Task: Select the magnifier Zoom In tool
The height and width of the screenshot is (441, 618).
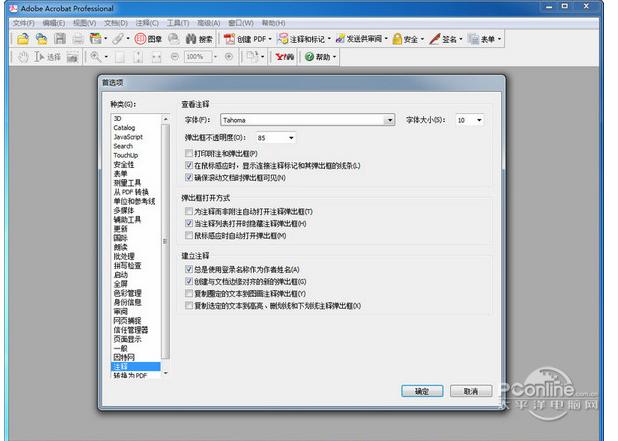Action: point(95,57)
